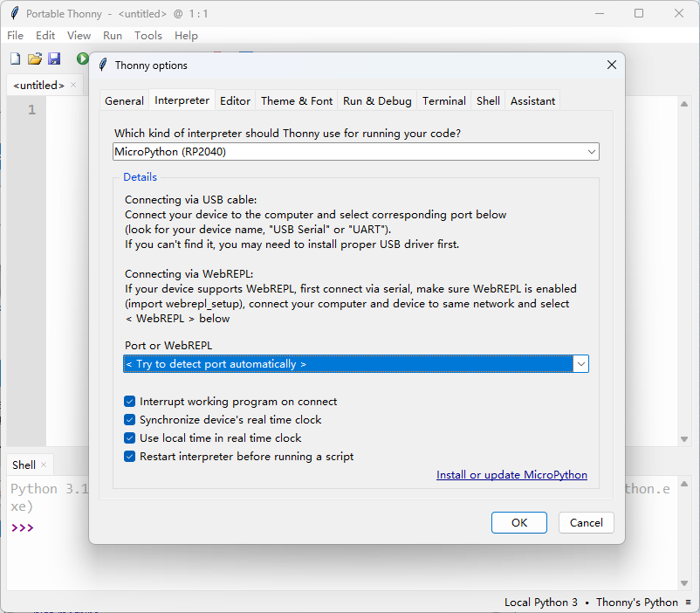The image size is (700, 613).
Task: Click the Shell scrollbar up arrow
Action: coord(684,484)
